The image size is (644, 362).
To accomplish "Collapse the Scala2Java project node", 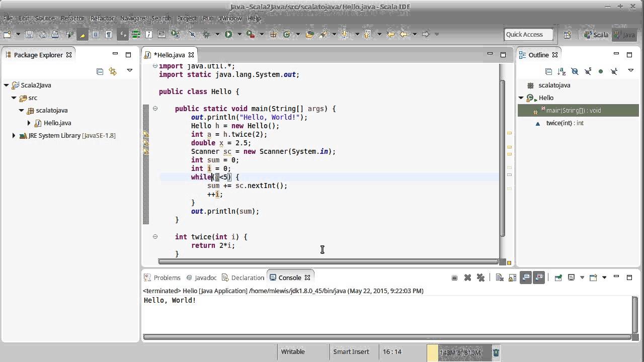I will coord(6,85).
